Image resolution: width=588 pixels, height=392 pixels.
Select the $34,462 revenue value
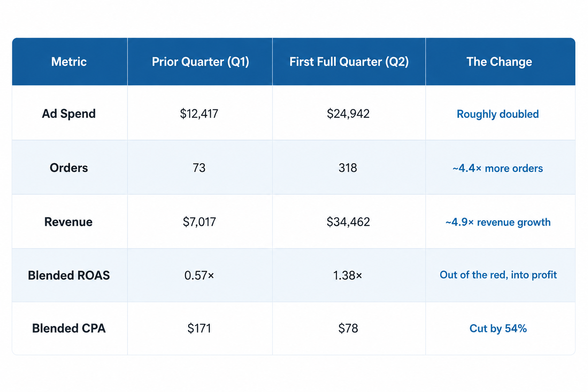[348, 222]
